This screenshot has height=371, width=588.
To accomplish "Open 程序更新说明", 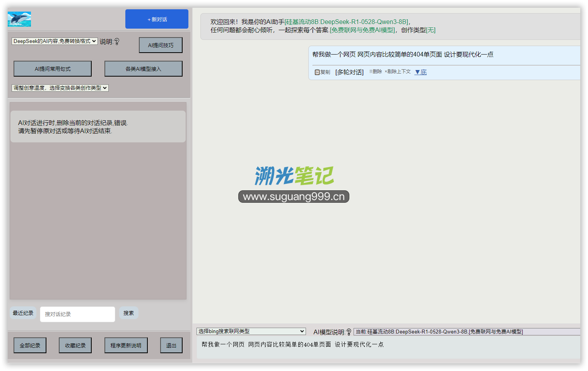I will pyautogui.click(x=126, y=345).
